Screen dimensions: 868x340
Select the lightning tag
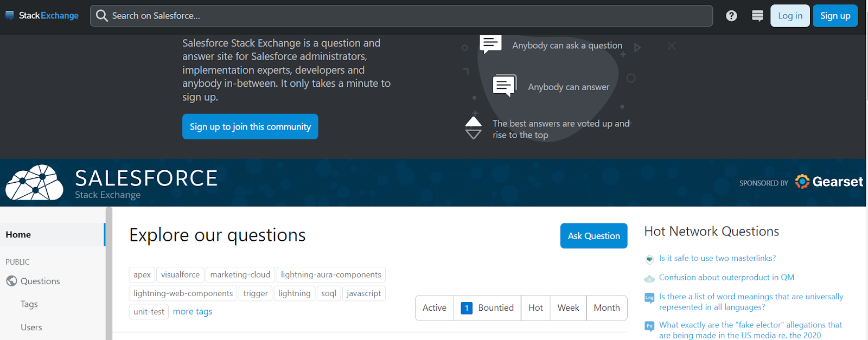pos(295,293)
